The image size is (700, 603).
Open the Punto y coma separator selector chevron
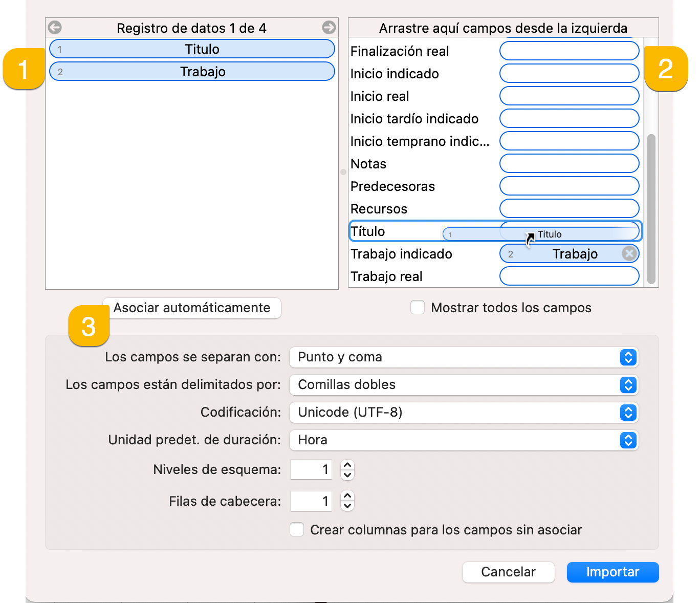[628, 357]
